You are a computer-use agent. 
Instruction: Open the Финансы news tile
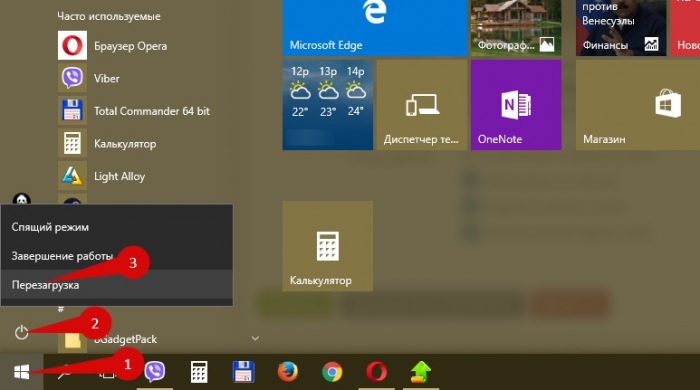pos(621,28)
